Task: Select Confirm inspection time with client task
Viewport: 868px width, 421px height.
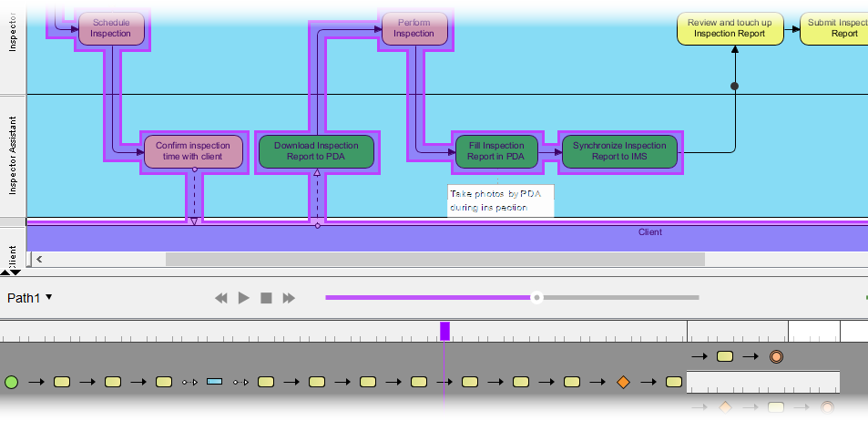Action: coord(194,151)
